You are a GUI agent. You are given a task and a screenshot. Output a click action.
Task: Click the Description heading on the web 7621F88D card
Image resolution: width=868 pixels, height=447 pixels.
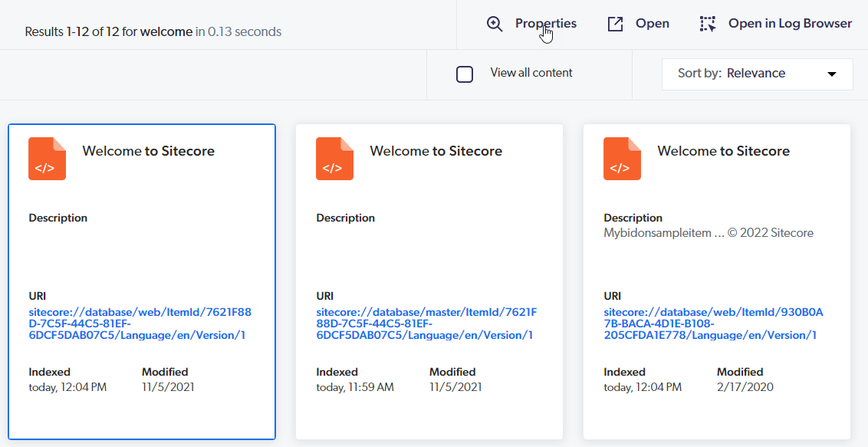coord(58,218)
